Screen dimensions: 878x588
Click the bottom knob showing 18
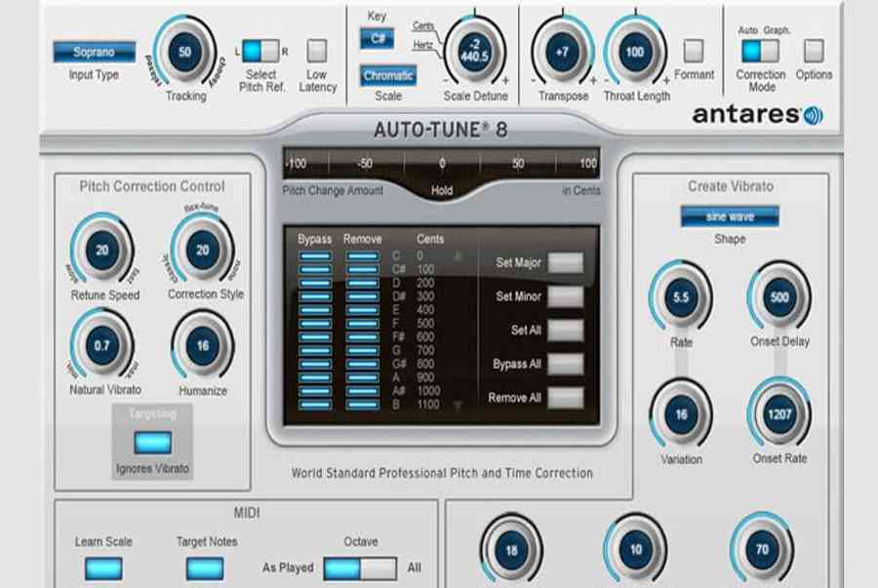click(511, 551)
